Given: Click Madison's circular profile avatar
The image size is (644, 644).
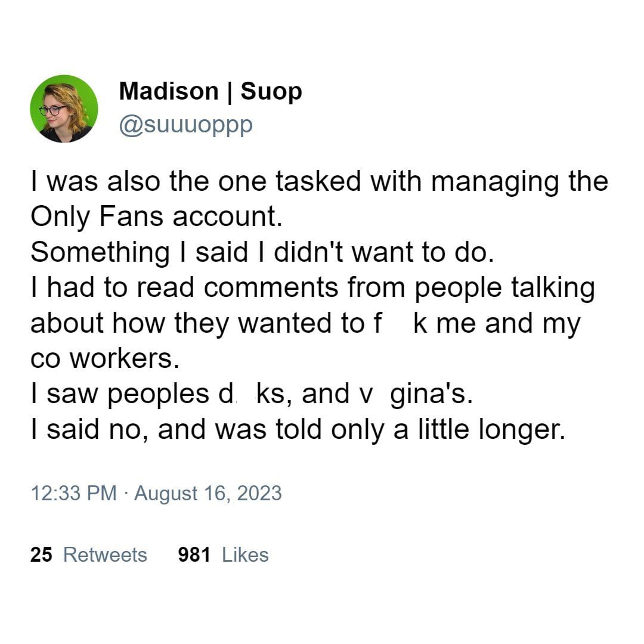Looking at the screenshot, I should (64, 109).
